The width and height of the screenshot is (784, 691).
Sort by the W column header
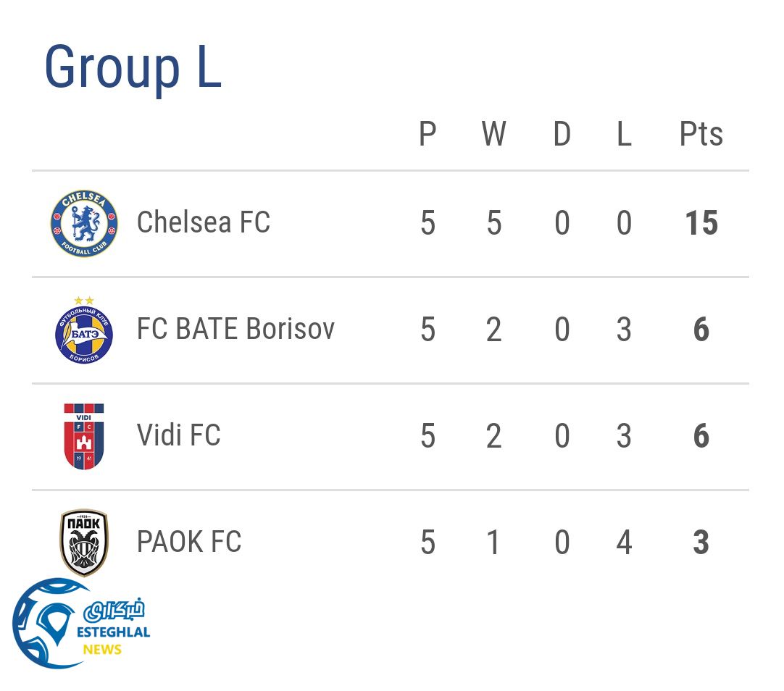coord(493,135)
